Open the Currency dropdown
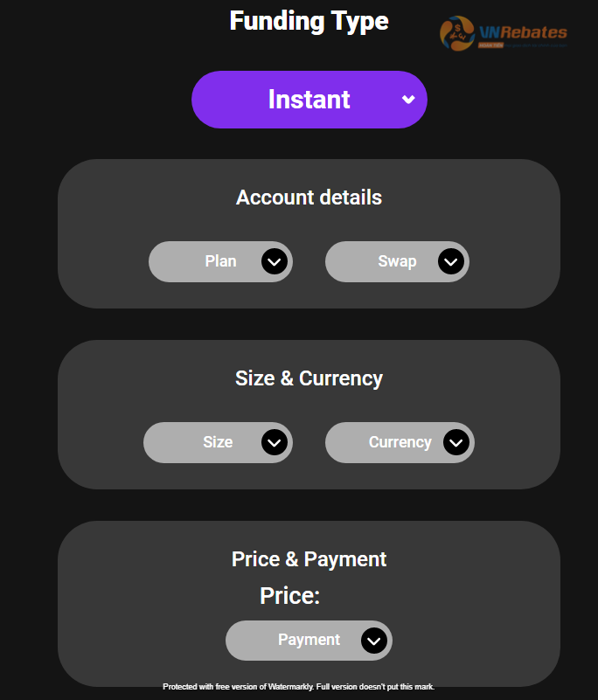This screenshot has width=598, height=700. pos(400,442)
